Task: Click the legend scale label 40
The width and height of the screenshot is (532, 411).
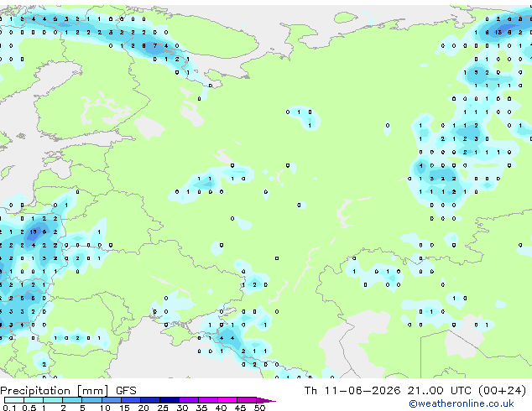Action: [x=221, y=408]
